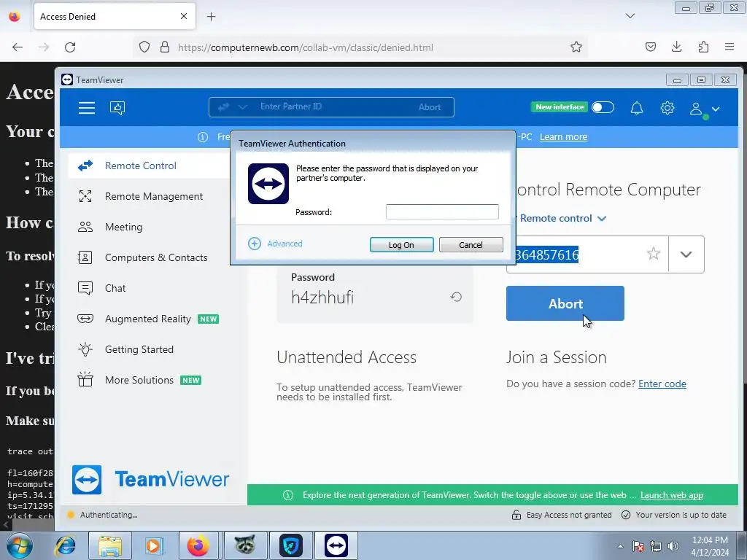Image resolution: width=747 pixels, height=560 pixels.
Task: Click Easy Access not granted status
Action: (562, 515)
